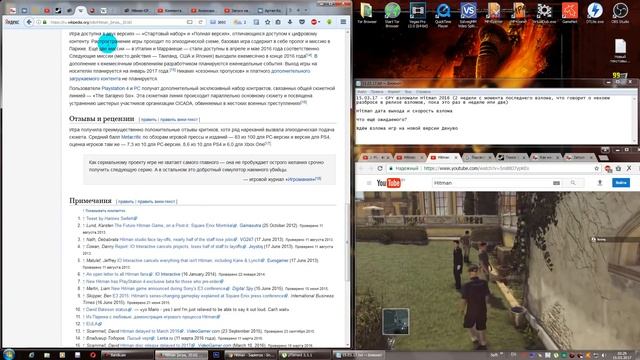The width and height of the screenshot is (640, 360).
Task: Open Файл menu in Notepad
Action: 362,92
